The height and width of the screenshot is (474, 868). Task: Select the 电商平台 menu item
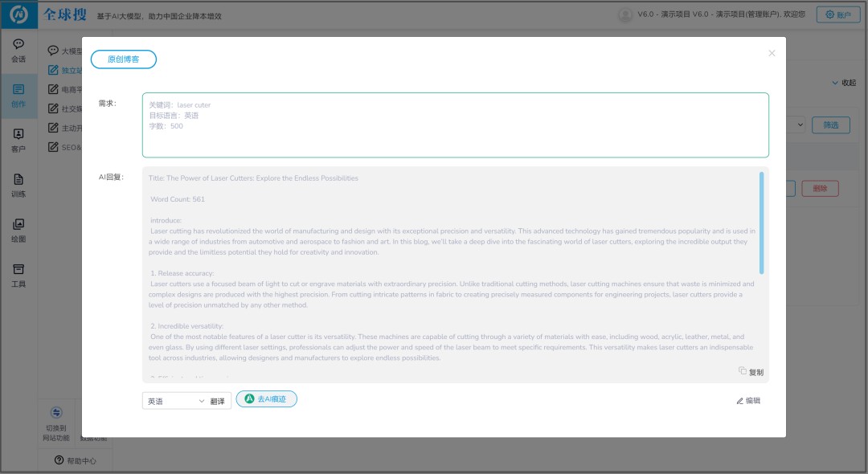click(x=65, y=90)
